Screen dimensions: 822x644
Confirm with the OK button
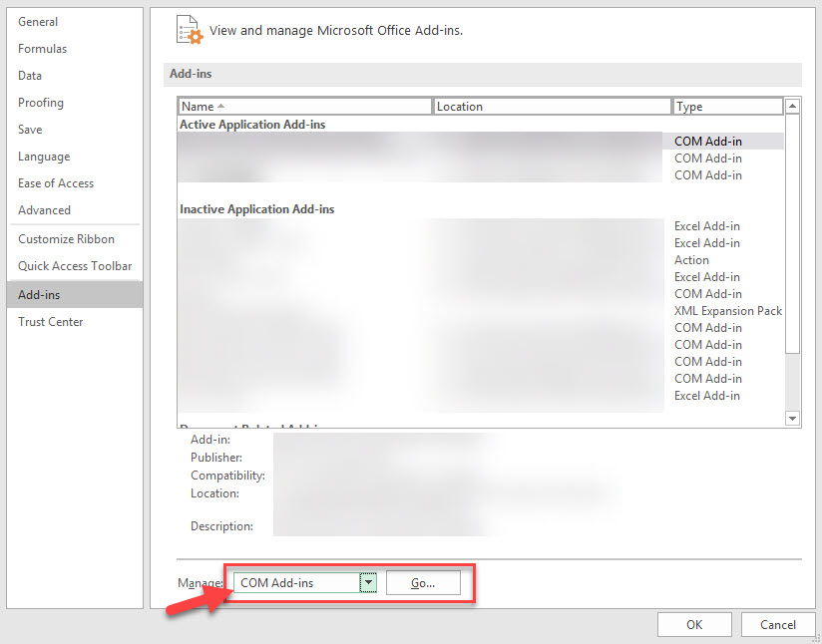tap(694, 625)
